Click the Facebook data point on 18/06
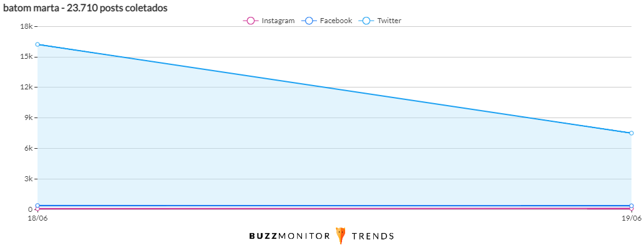The image size is (644, 250). (x=38, y=206)
